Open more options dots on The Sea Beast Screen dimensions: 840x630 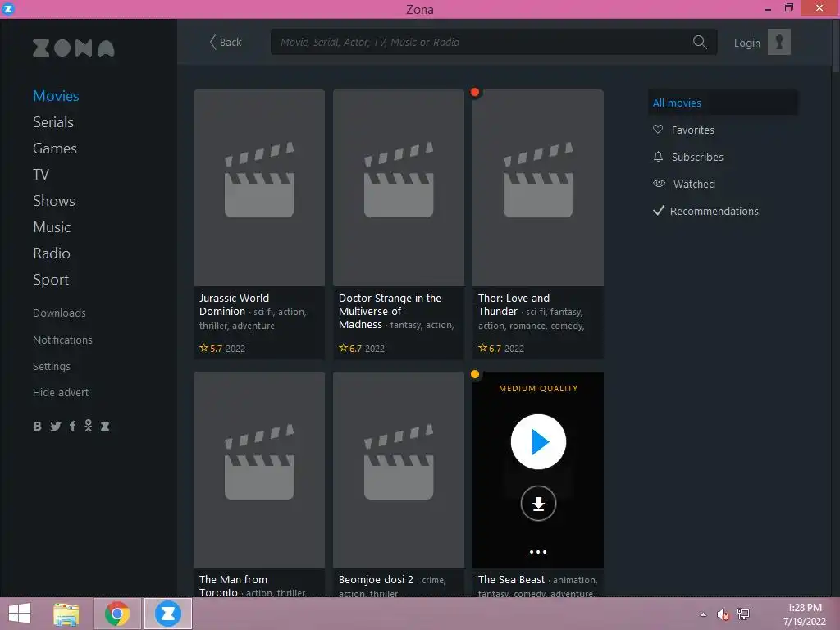coord(538,552)
